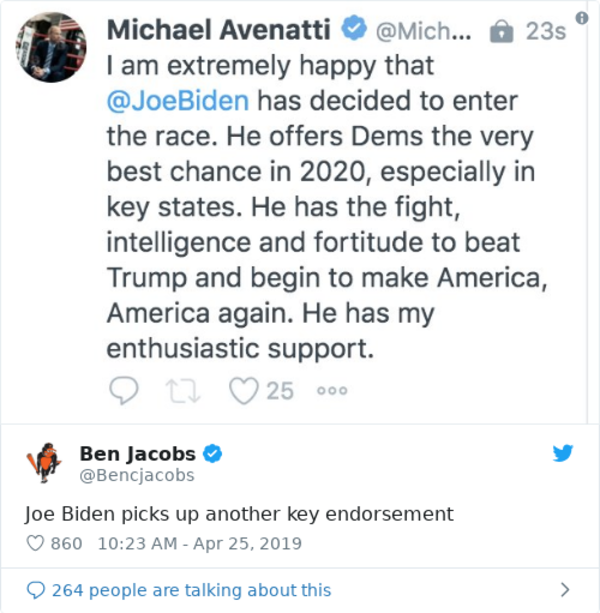Click Michael Avenatti's profile photo
The image size is (600, 613).
[50, 47]
